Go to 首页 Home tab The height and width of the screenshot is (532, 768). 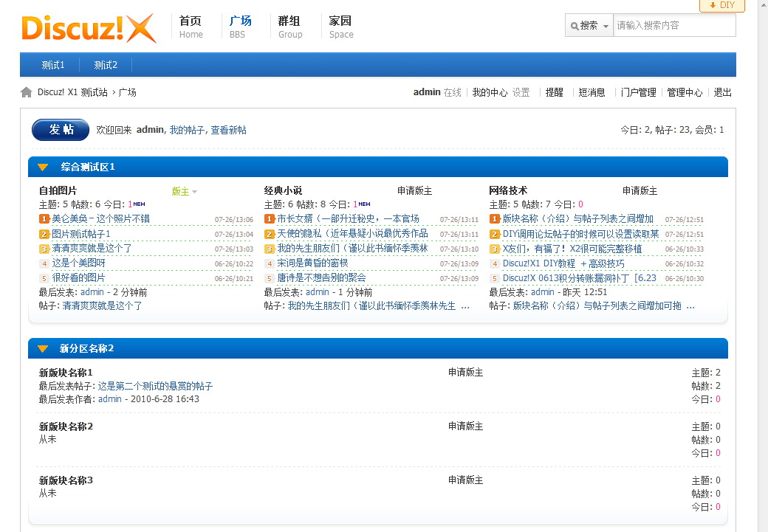[191, 27]
